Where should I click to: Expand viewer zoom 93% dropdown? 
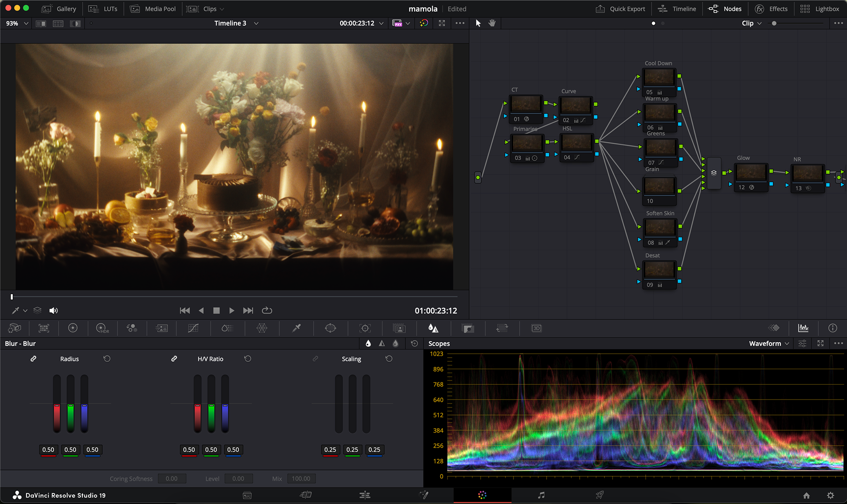(26, 23)
